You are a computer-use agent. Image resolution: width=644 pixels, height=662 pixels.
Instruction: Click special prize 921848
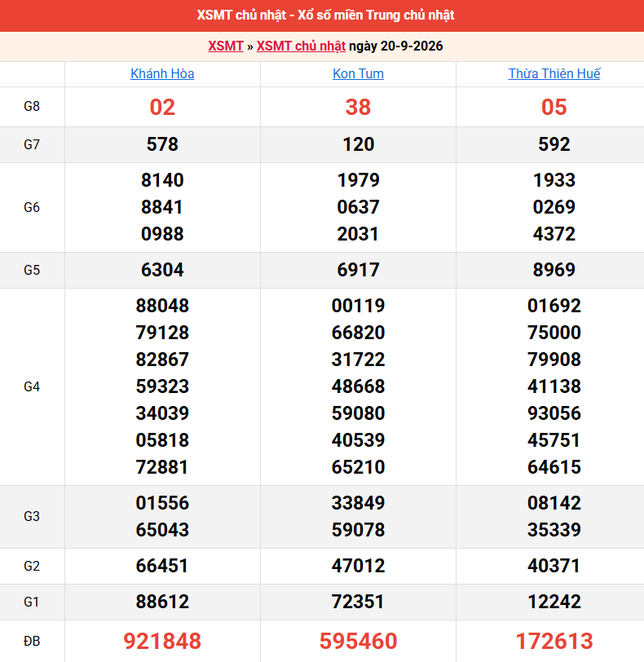click(162, 642)
